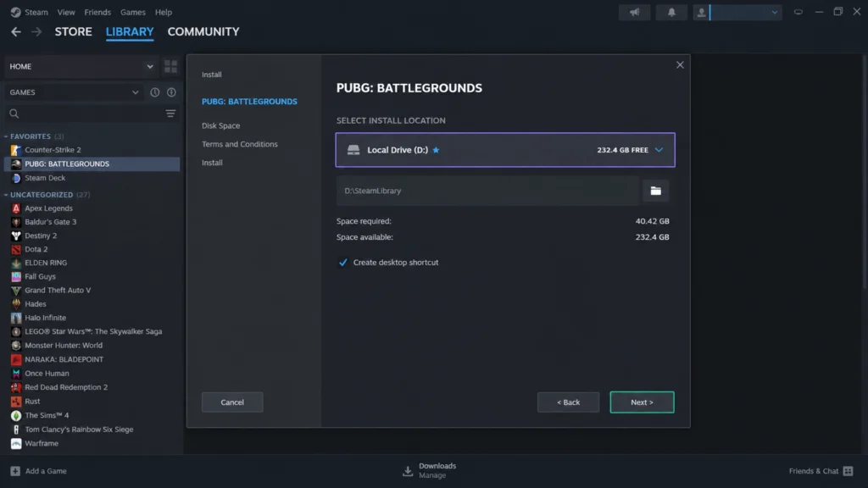This screenshot has height=488, width=868.
Task: Click the main window vertical scrollbar
Action: pos(865,171)
